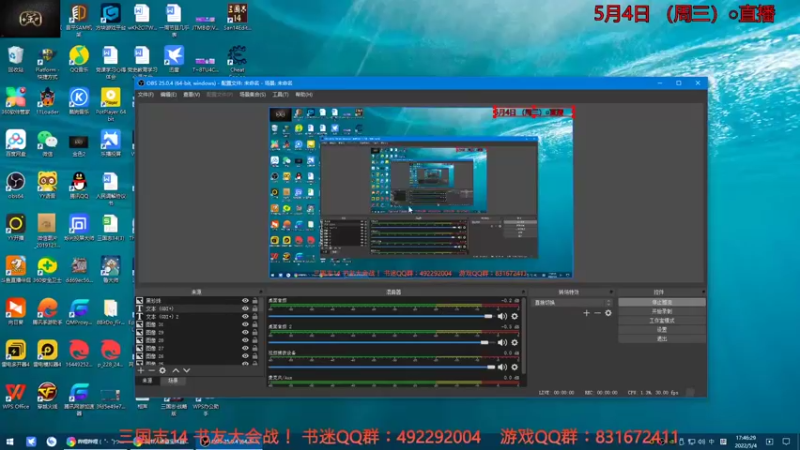The width and height of the screenshot is (800, 450).
Task: Open the WPS Office desktop icon
Action: (x=16, y=396)
